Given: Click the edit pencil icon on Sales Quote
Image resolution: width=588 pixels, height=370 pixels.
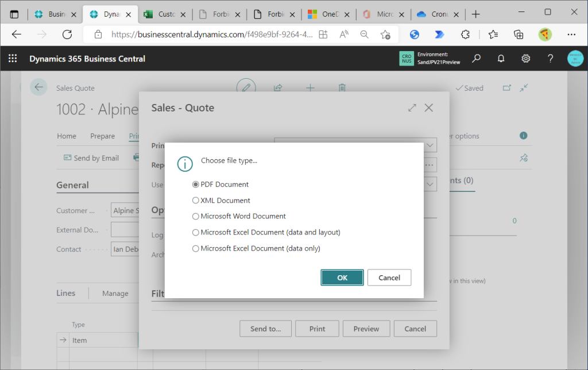Looking at the screenshot, I should (246, 88).
